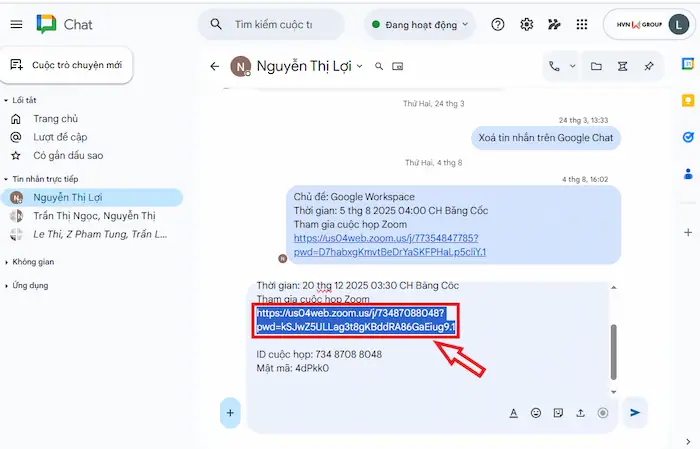Click the help question mark icon
This screenshot has height=449, width=700.
(x=498, y=24)
